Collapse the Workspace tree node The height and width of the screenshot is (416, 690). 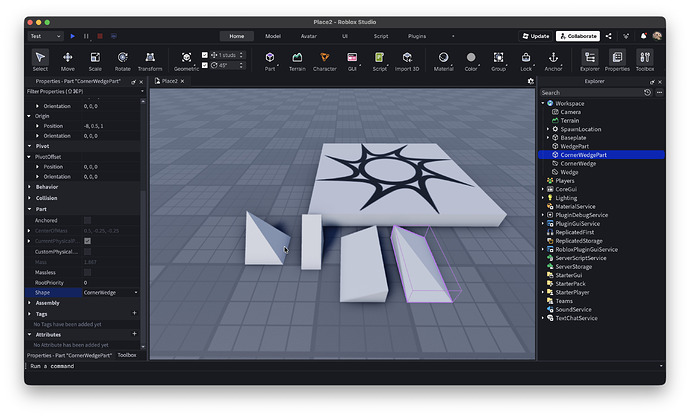pos(543,103)
